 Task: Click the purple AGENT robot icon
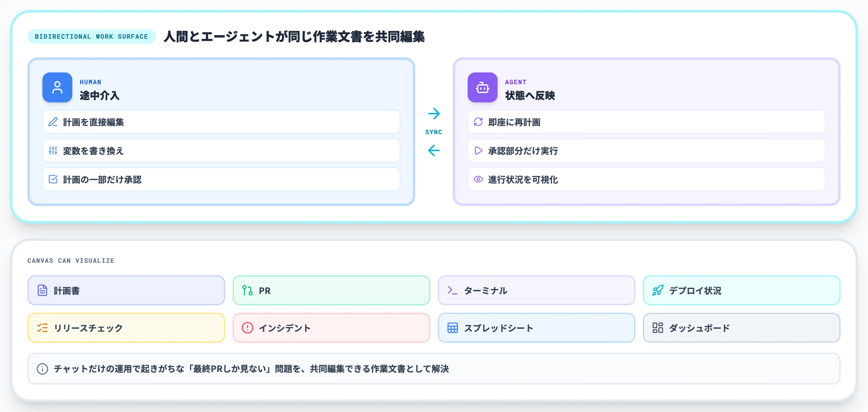pyautogui.click(x=483, y=87)
